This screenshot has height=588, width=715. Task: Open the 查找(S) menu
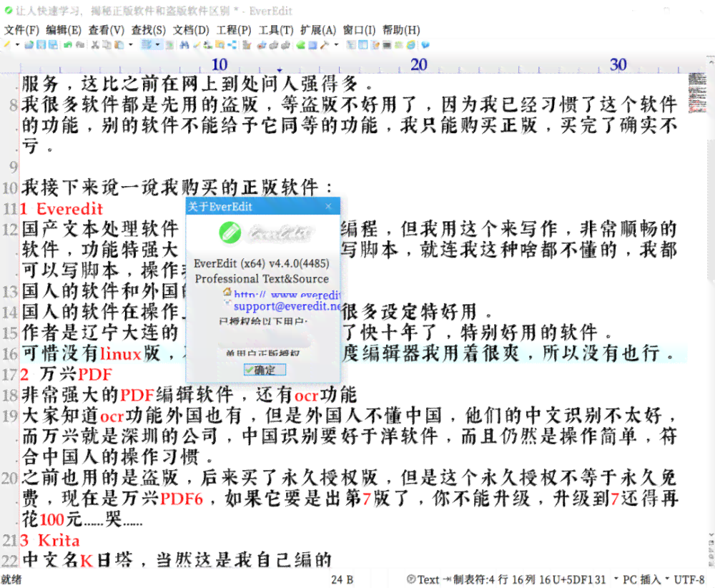(149, 30)
